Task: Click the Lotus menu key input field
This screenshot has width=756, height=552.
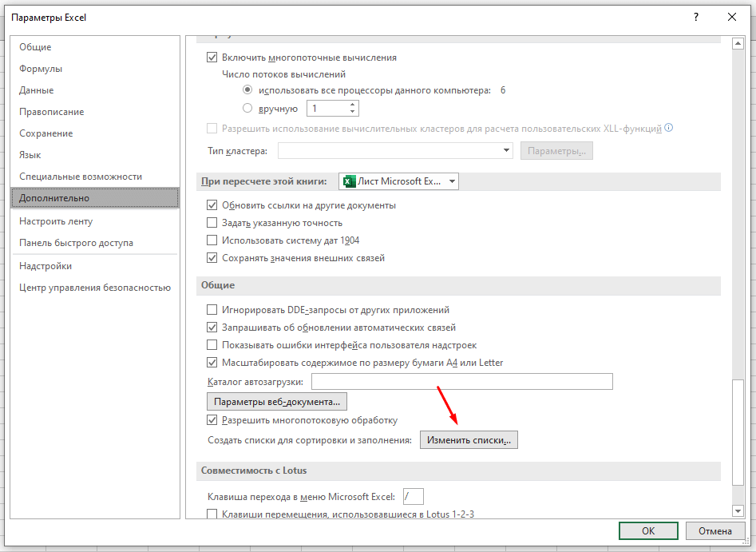Action: (x=414, y=497)
